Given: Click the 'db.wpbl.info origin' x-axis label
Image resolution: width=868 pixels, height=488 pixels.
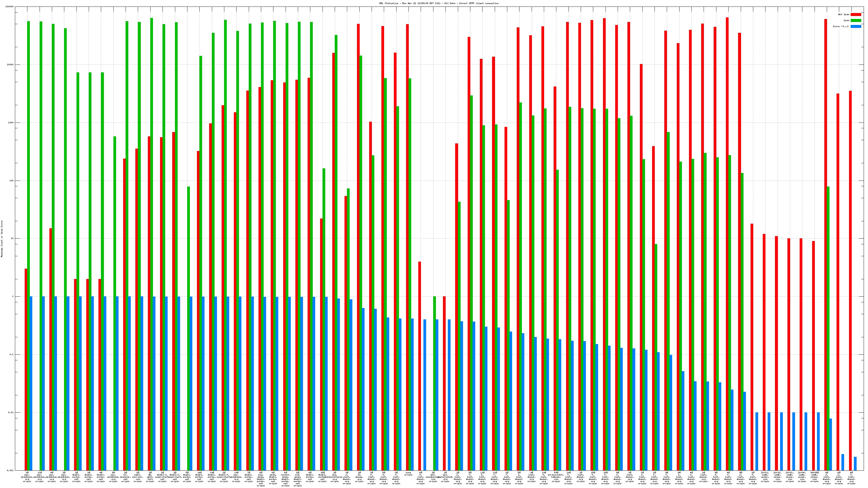Looking at the screenshot, I should pos(150,477).
